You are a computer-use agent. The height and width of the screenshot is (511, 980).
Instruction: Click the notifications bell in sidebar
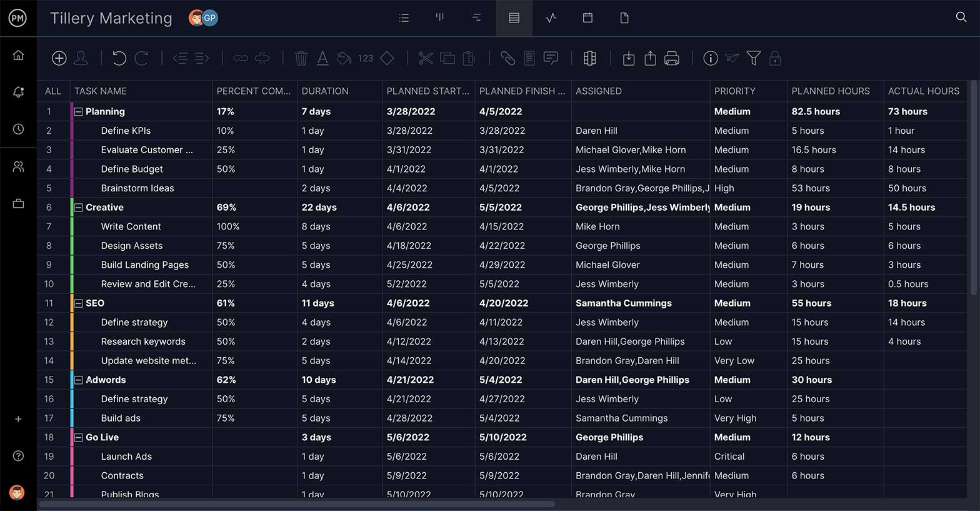click(x=18, y=92)
